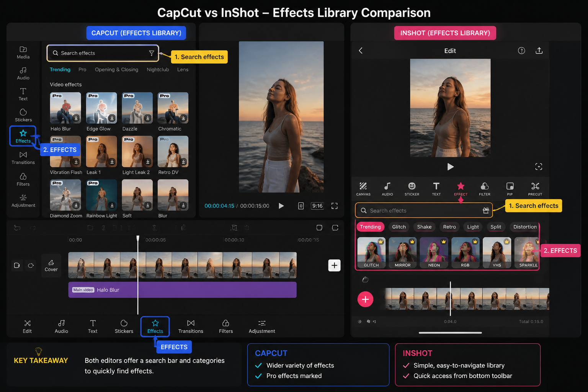Select Distortion category chip in InShot

524,227
